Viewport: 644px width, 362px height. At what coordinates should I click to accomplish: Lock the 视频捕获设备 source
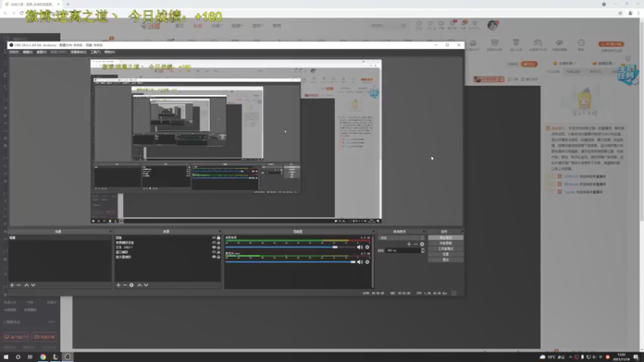(218, 243)
